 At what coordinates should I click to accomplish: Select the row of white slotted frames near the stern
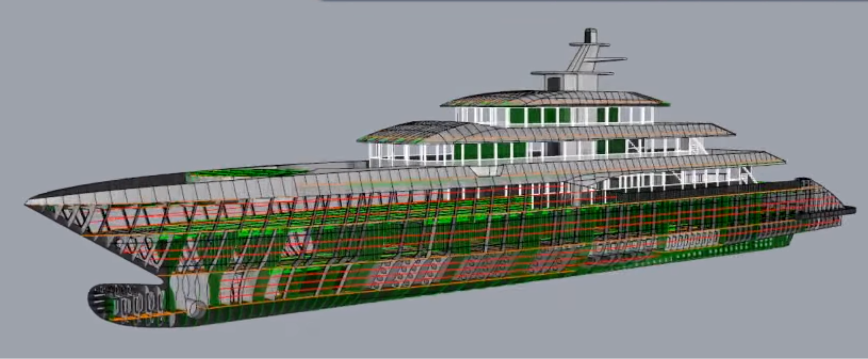click(x=690, y=240)
